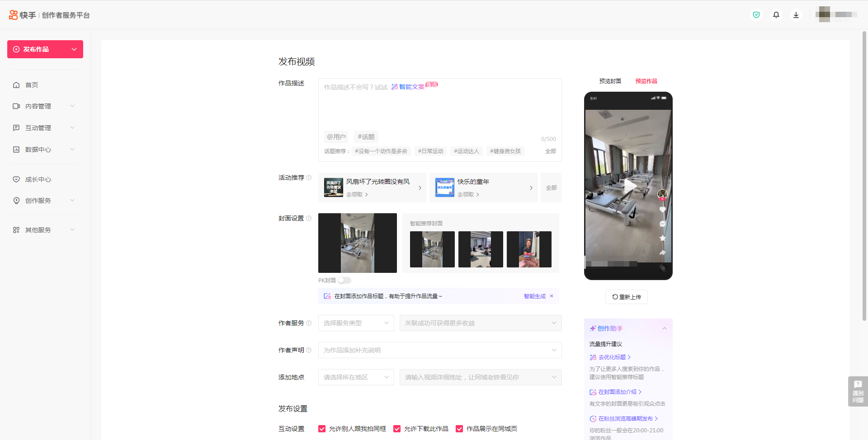Add the #运动达人 topic tag
Viewport: 868px width, 440px height.
click(x=467, y=151)
